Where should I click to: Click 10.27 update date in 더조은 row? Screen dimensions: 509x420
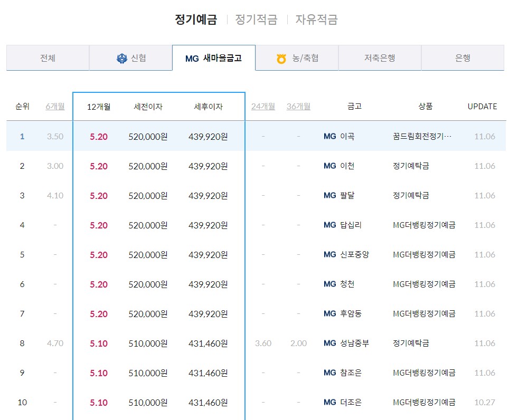pyautogui.click(x=485, y=402)
